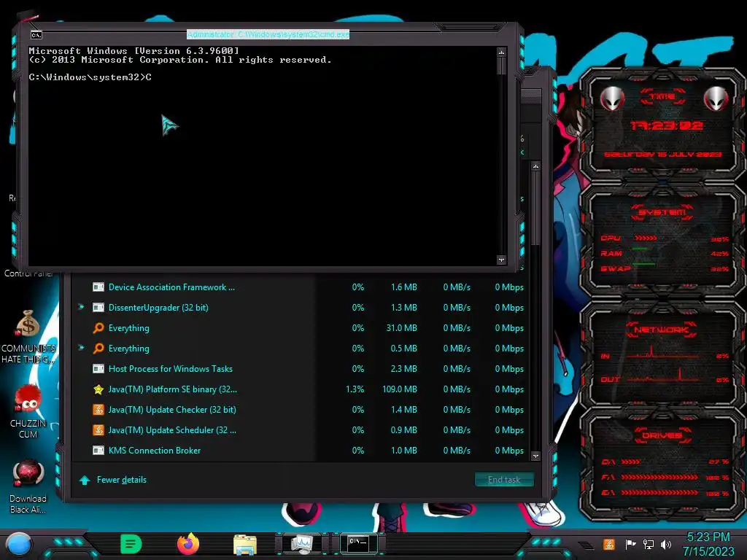
Task: Select the CHUZZIN red fuzzy desktop icon
Action: click(x=28, y=399)
